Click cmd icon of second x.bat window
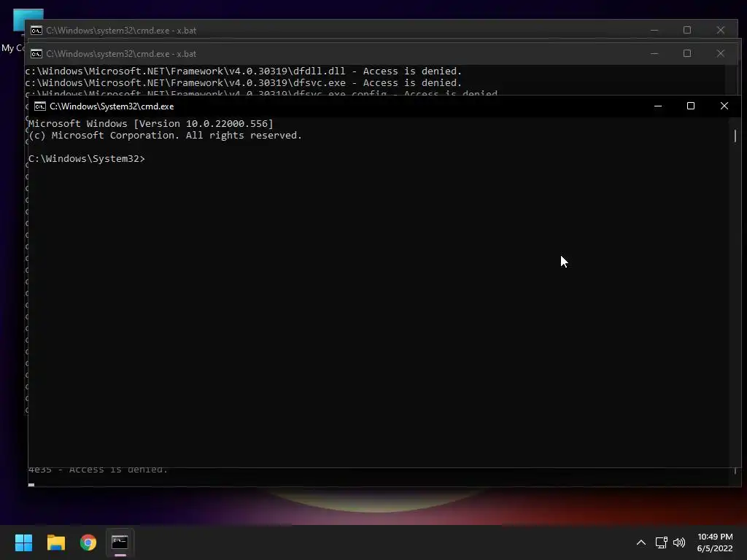The width and height of the screenshot is (747, 560). tap(36, 54)
